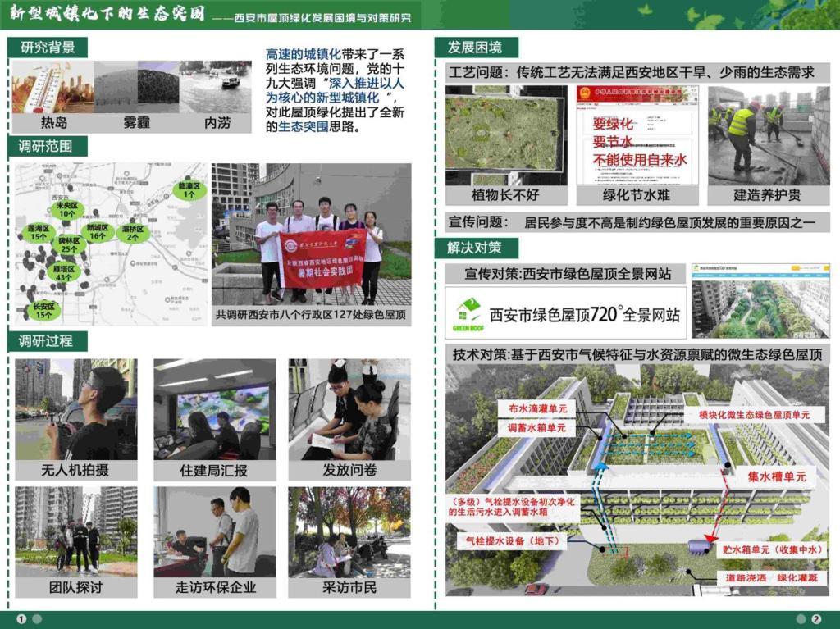Click the 长安区 15个 map bubble
The width and height of the screenshot is (840, 629).
point(43,310)
